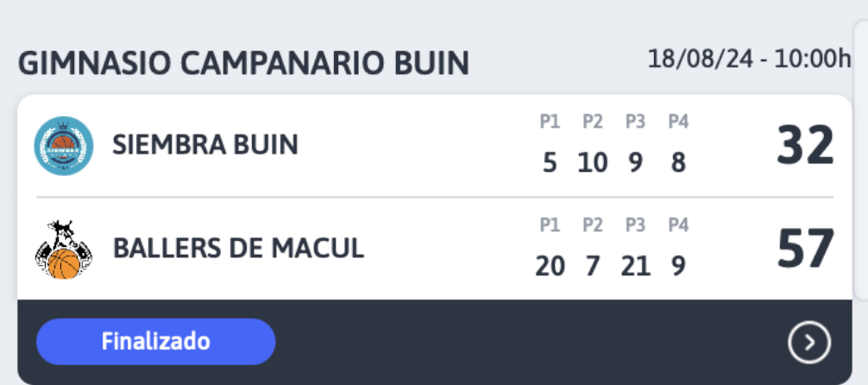Click the GIMNASIO CAMPANARIO BUIN venue heading
This screenshot has width=868, height=385.
tap(243, 64)
